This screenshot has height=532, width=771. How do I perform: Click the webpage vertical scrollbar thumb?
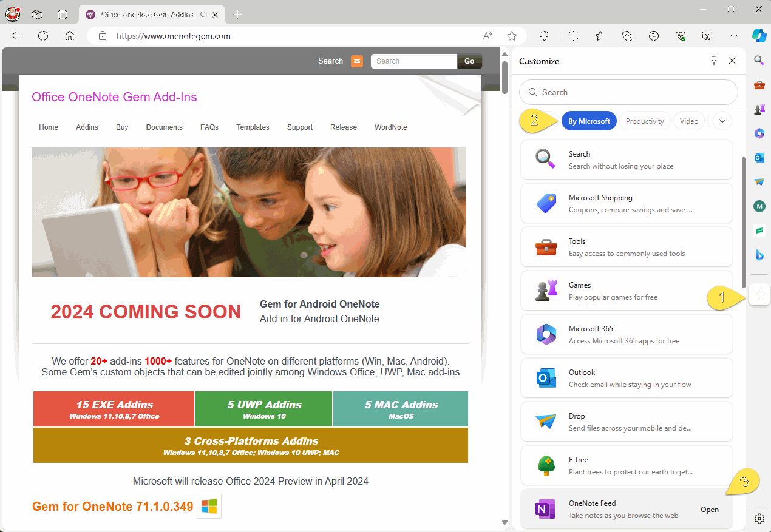[504, 78]
